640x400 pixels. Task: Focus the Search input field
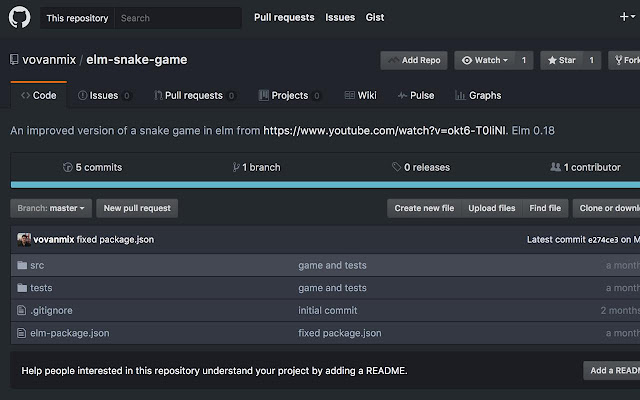[x=178, y=18]
